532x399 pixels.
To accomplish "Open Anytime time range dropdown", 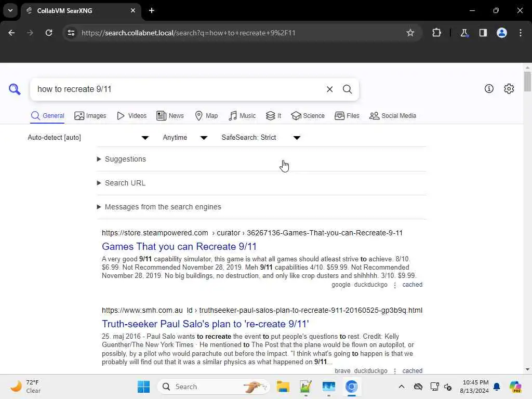I will point(185,137).
